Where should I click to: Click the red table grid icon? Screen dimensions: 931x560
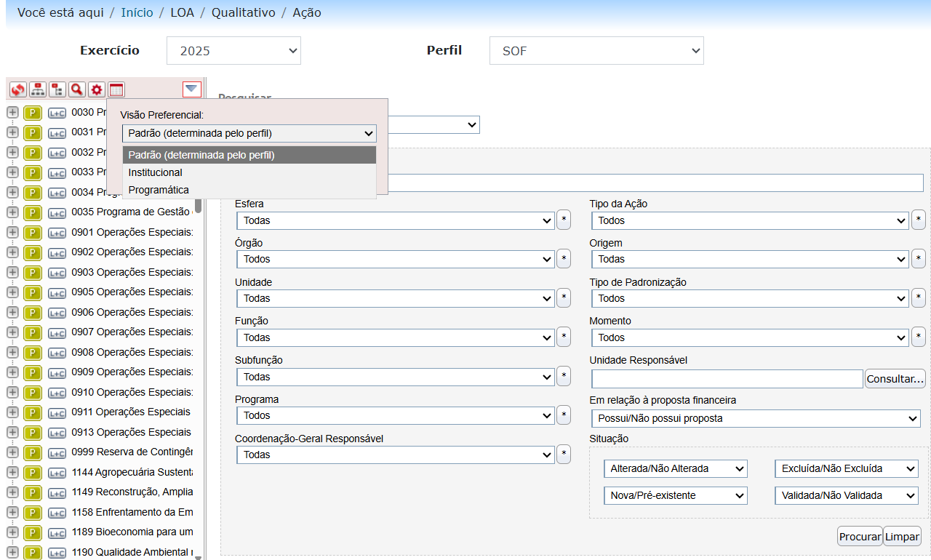coord(116,89)
